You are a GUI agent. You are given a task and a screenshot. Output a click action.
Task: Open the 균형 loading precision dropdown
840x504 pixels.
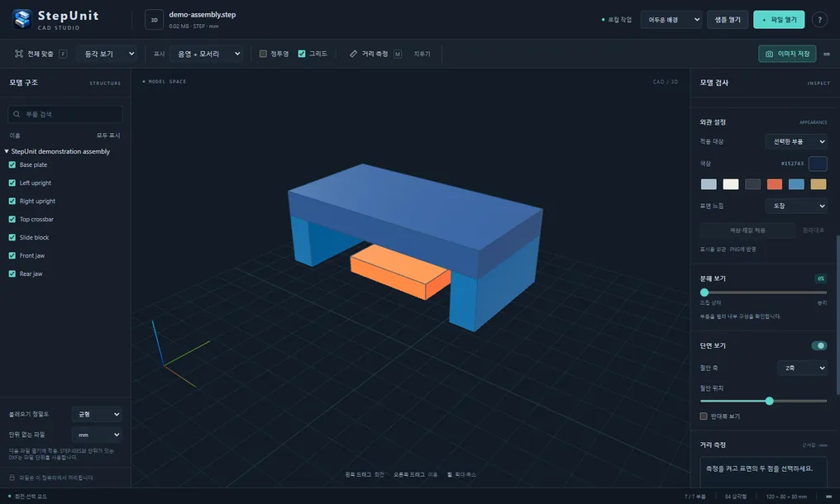pyautogui.click(x=97, y=414)
